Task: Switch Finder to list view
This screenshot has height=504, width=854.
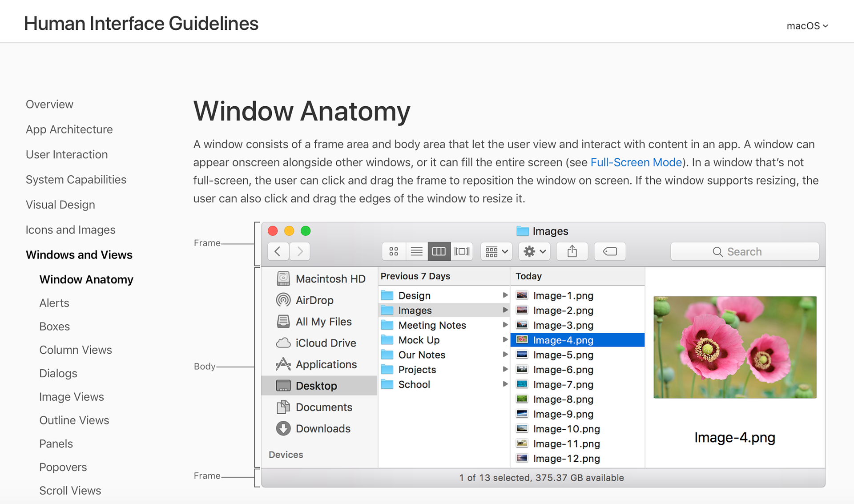Action: tap(417, 251)
